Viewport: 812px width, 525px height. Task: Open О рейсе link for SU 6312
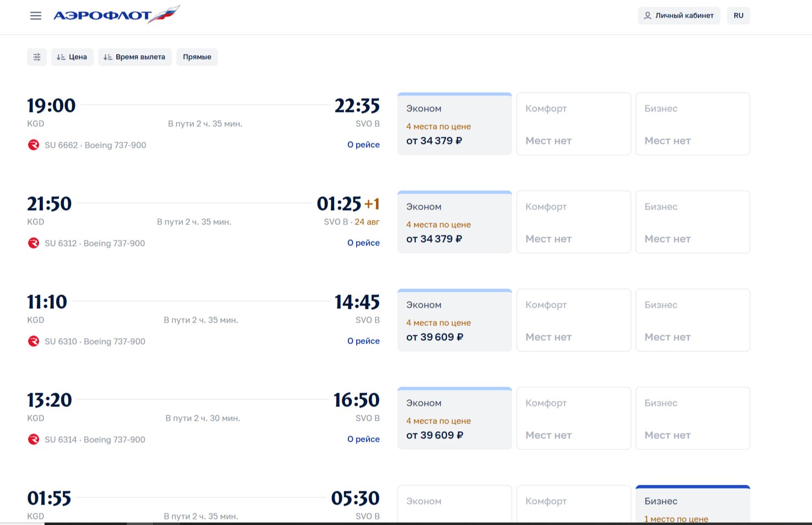point(363,243)
